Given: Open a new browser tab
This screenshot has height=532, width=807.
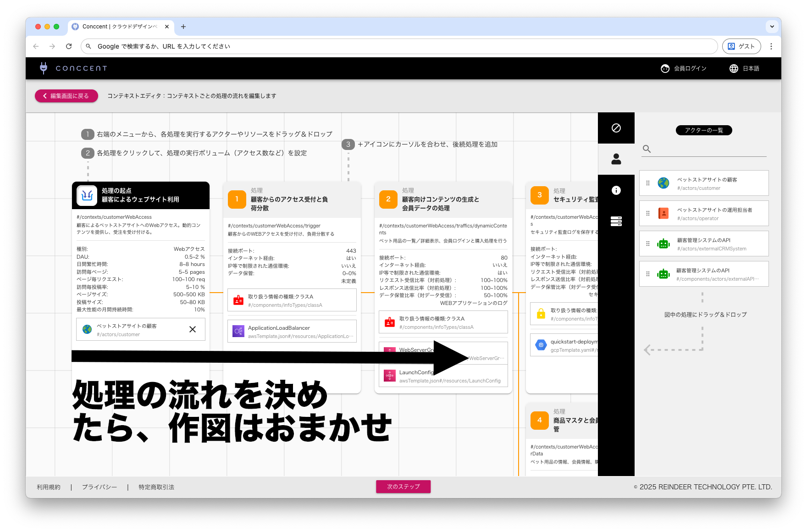Looking at the screenshot, I should click(x=183, y=27).
